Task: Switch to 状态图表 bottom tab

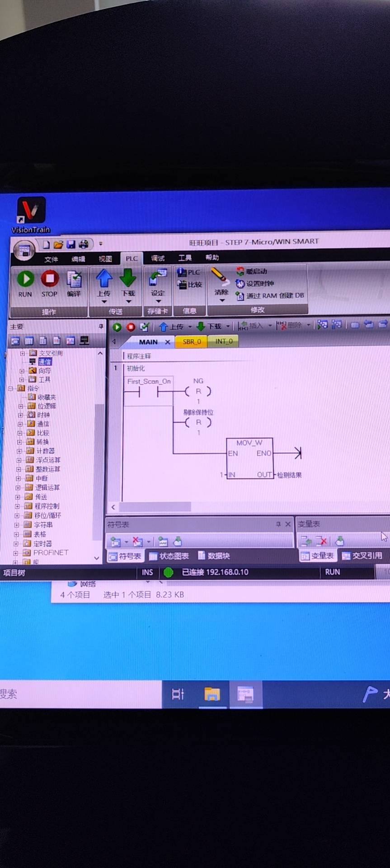Action: 169,557
